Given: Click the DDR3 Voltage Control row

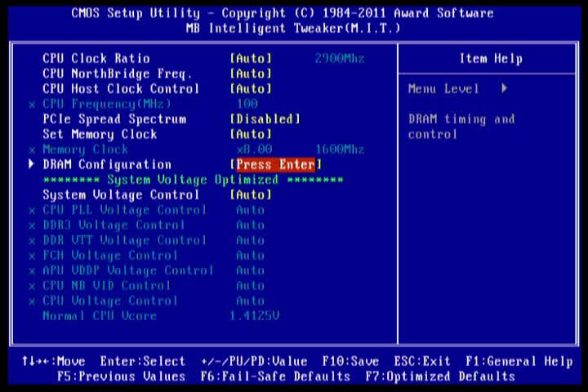Looking at the screenshot, I should 114,225.
